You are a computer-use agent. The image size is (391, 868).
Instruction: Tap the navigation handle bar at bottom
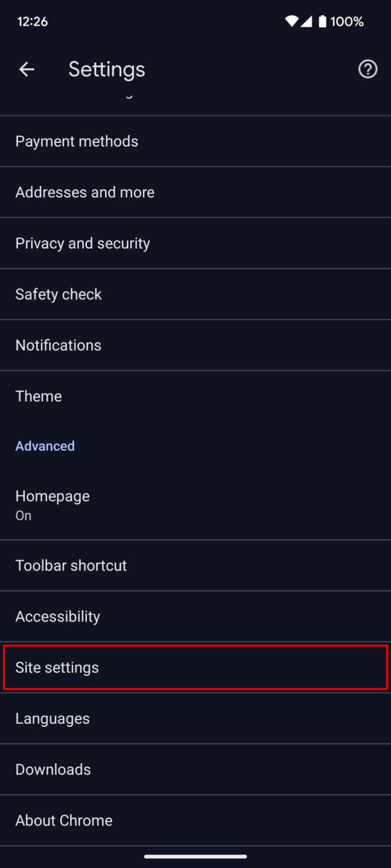click(195, 855)
